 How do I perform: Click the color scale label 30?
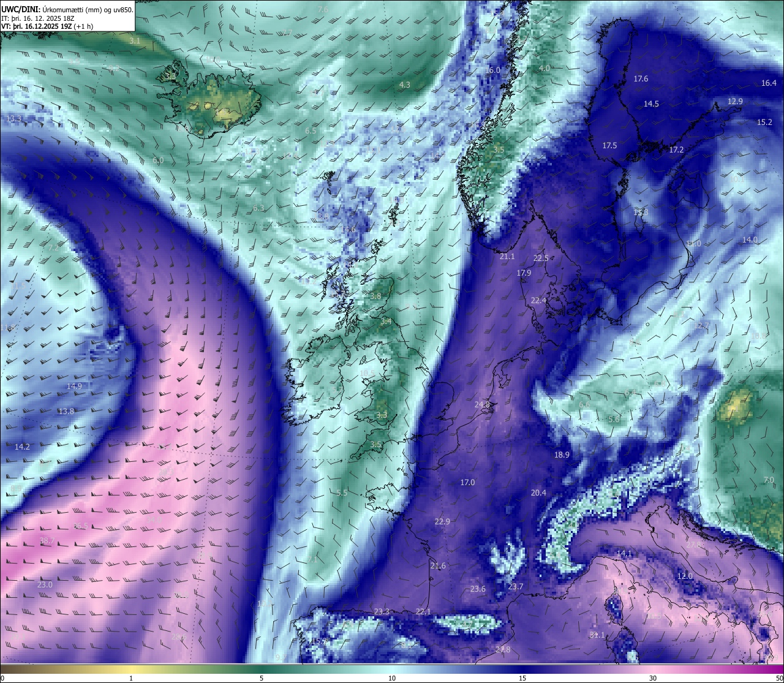[x=653, y=677]
